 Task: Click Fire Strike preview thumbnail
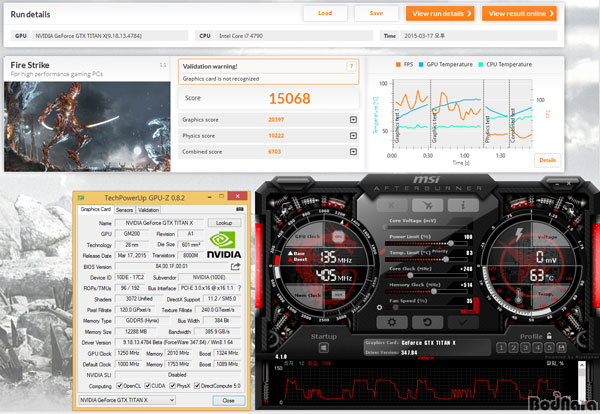[x=87, y=127]
